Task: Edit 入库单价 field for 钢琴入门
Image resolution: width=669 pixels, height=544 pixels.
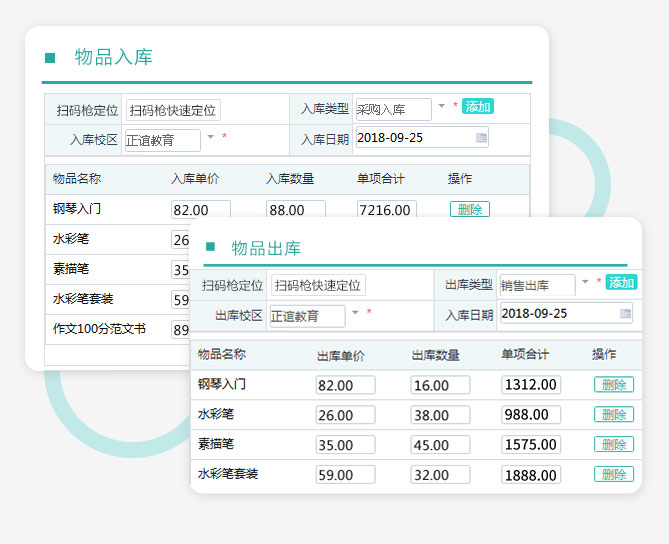Action: point(201,210)
